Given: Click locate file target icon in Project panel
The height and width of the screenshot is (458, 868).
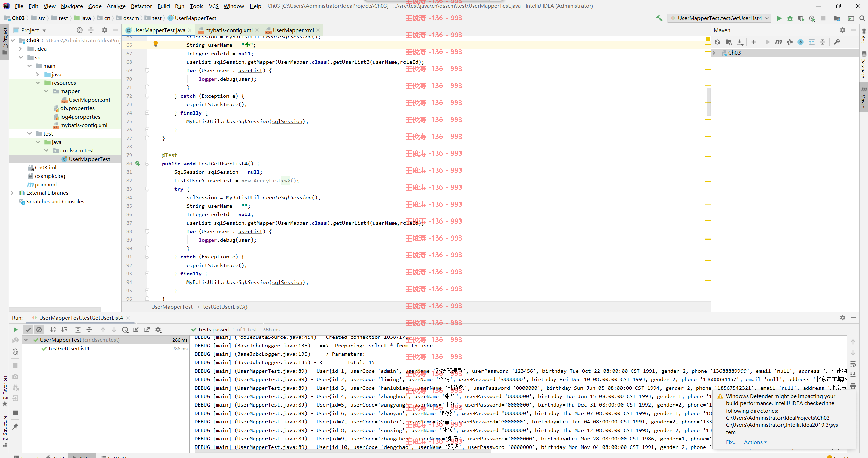Looking at the screenshot, I should pos(80,30).
